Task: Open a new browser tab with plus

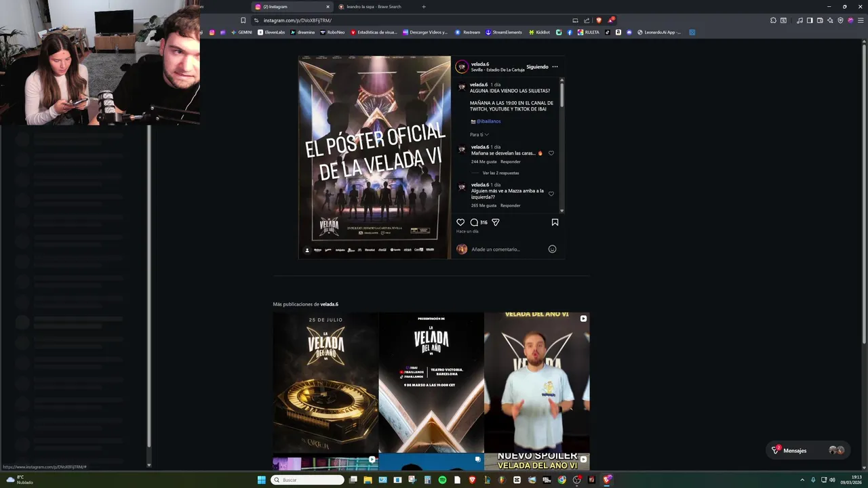Action: click(424, 7)
